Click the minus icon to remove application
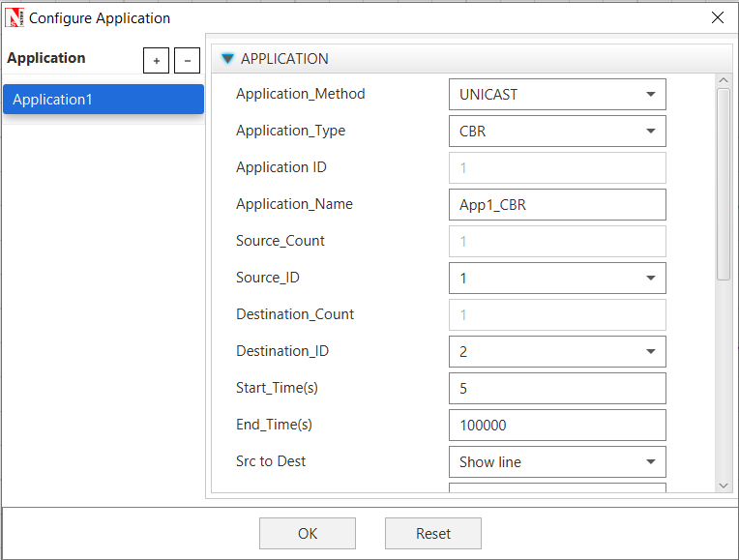The image size is (739, 560). (x=187, y=61)
